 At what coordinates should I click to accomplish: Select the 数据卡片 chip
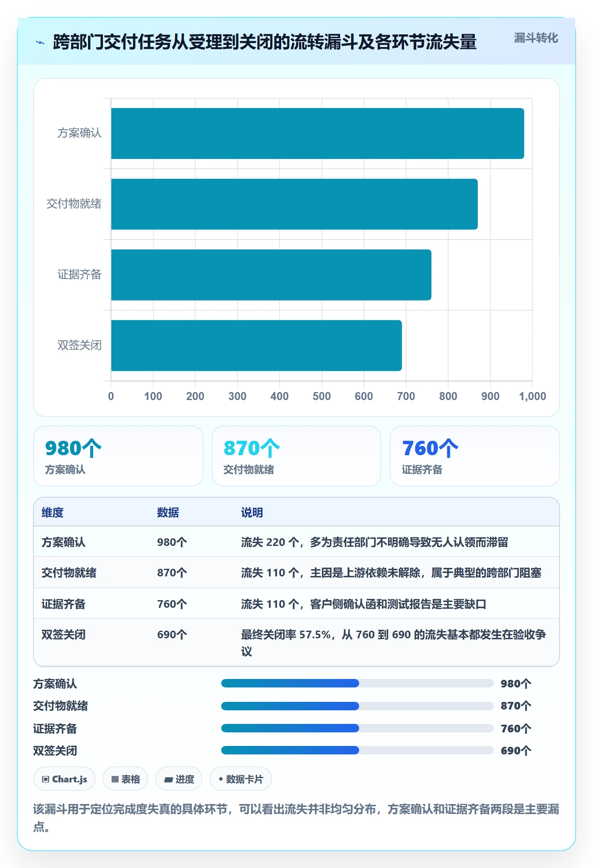(241, 779)
